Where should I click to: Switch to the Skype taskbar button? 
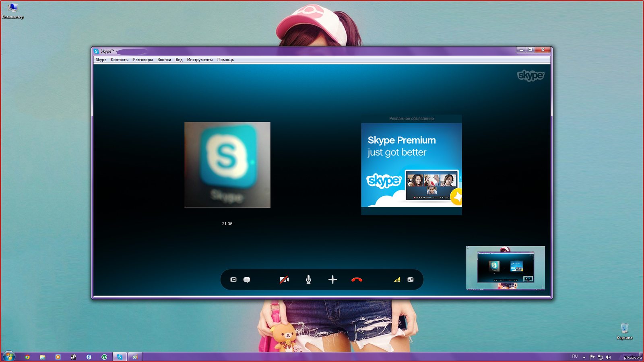[120, 357]
